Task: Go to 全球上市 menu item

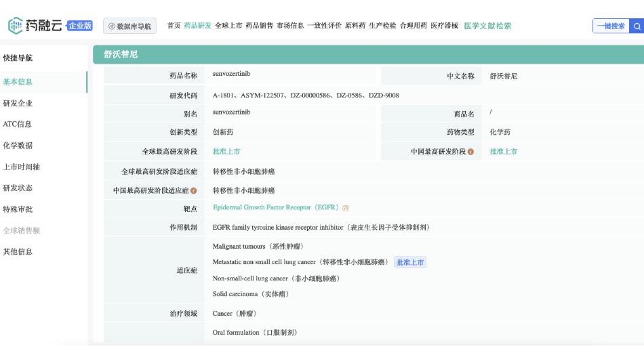Action: 228,26
